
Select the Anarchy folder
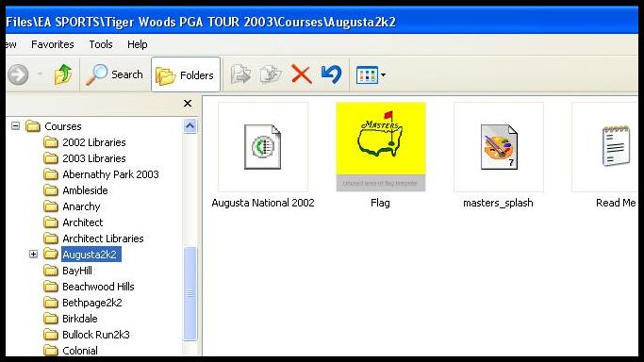[81, 206]
